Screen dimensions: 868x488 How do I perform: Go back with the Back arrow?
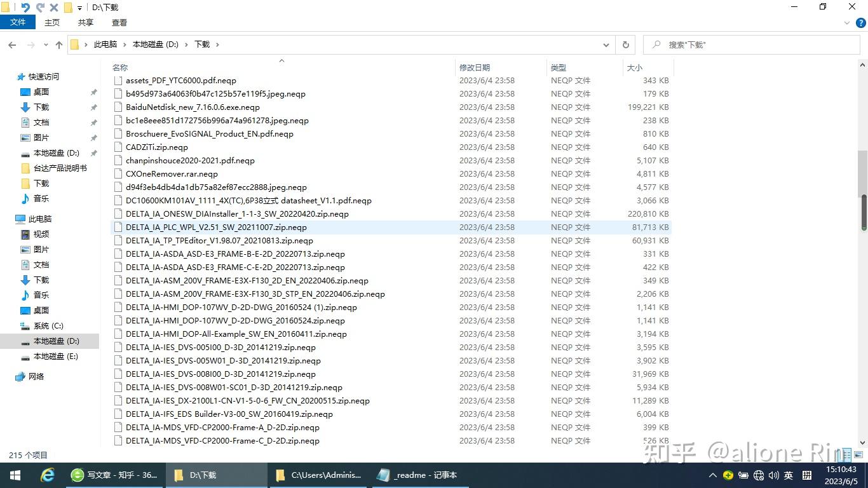point(12,45)
